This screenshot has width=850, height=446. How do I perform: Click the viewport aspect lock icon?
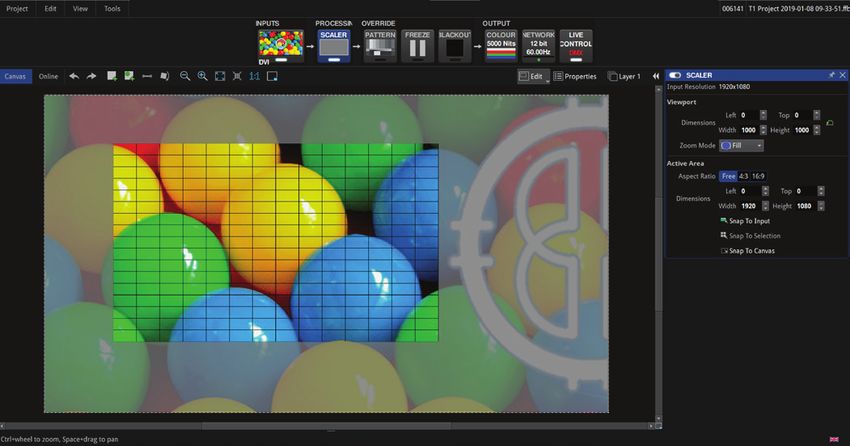pos(830,123)
